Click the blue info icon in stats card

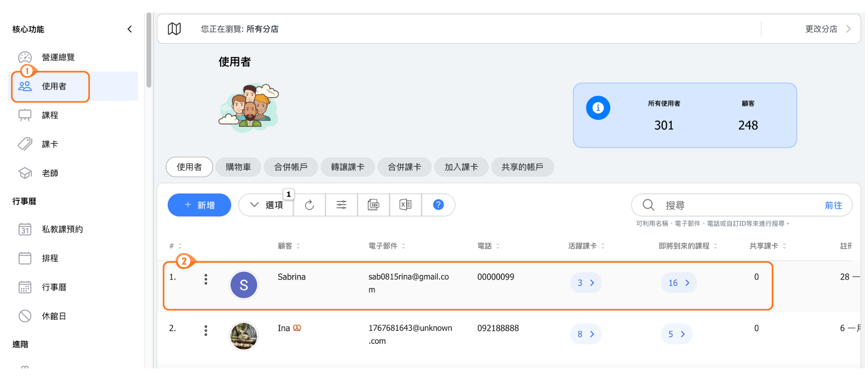598,108
